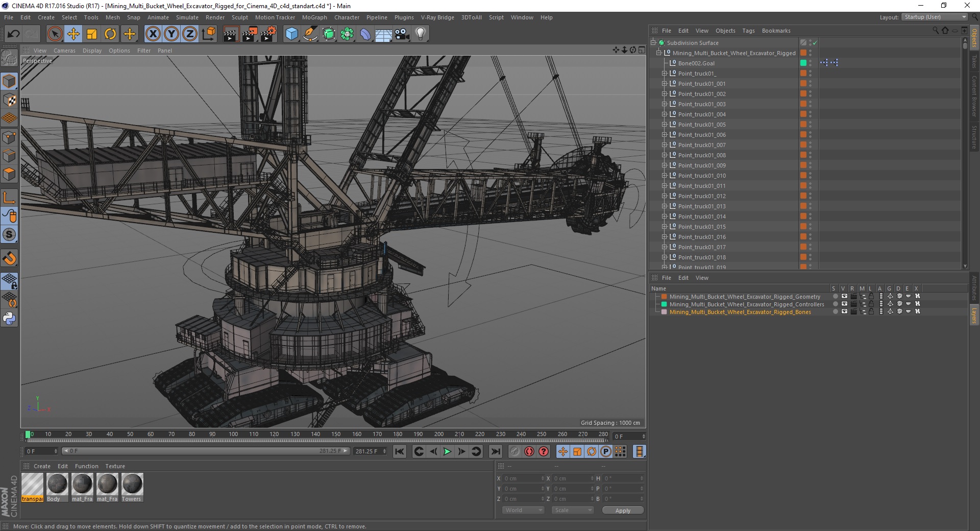Select the Move tool in toolbar
This screenshot has width=980, height=531.
[x=73, y=34]
